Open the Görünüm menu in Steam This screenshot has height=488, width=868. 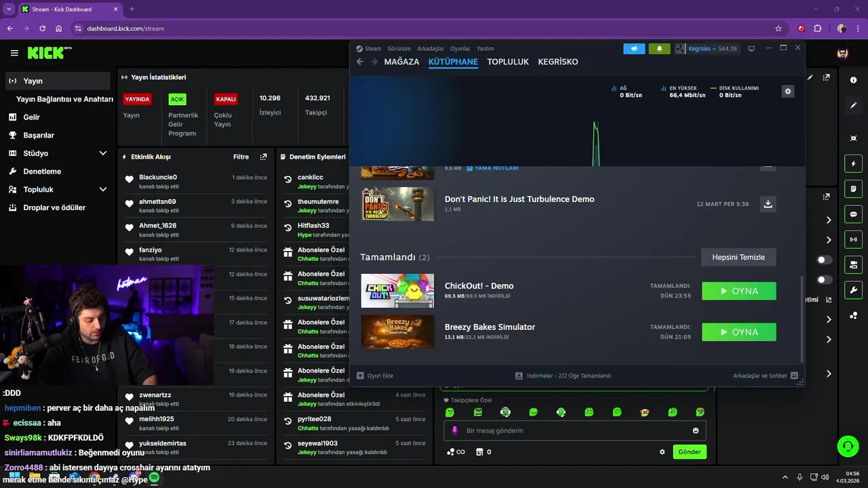coord(399,49)
